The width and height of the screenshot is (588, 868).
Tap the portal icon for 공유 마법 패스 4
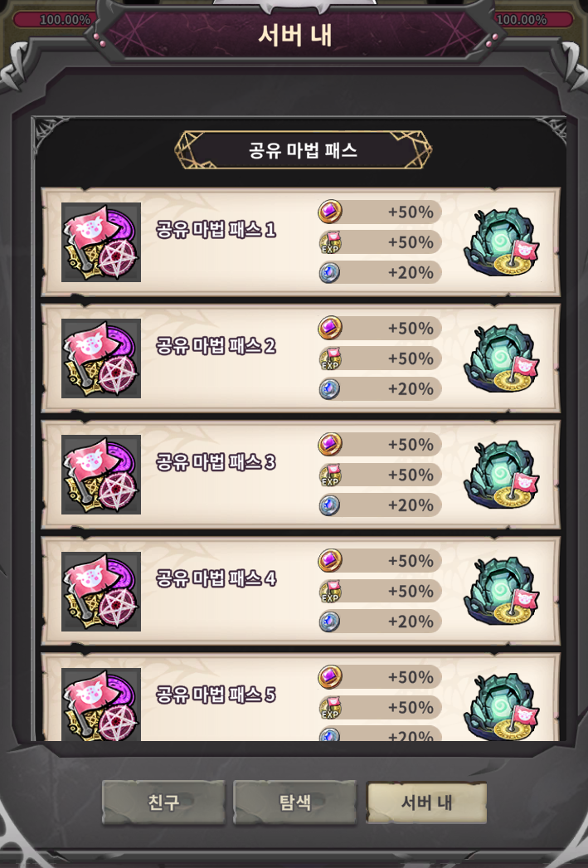pos(502,591)
